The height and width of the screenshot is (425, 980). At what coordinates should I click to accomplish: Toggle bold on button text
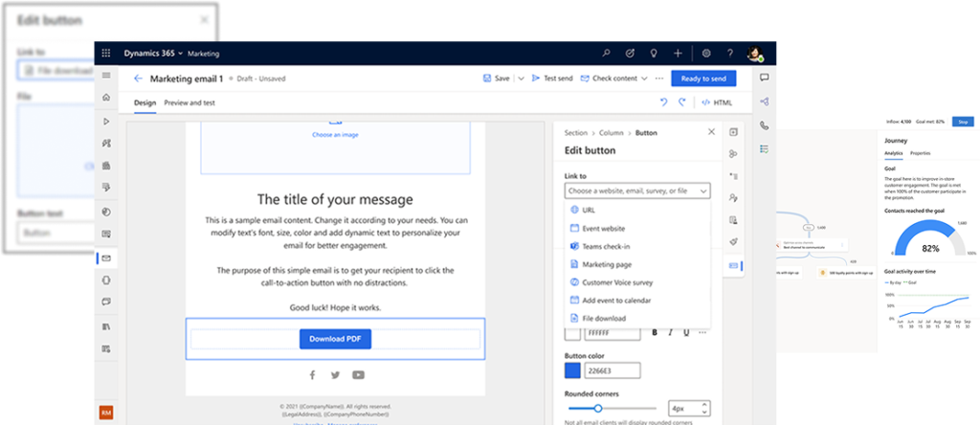[656, 333]
